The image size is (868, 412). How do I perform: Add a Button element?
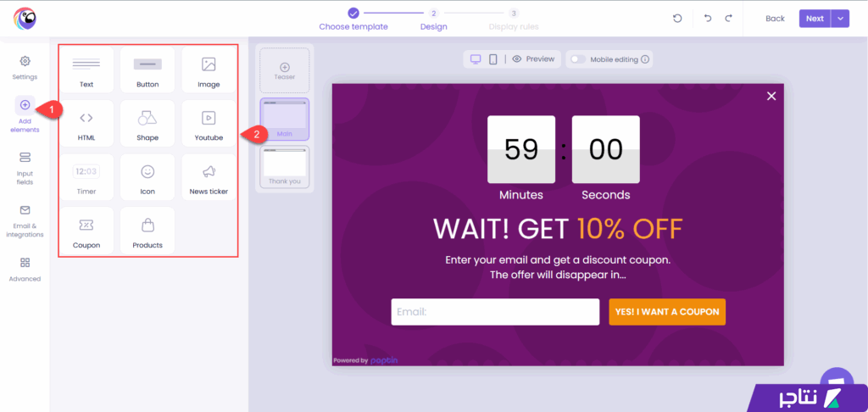pyautogui.click(x=147, y=70)
